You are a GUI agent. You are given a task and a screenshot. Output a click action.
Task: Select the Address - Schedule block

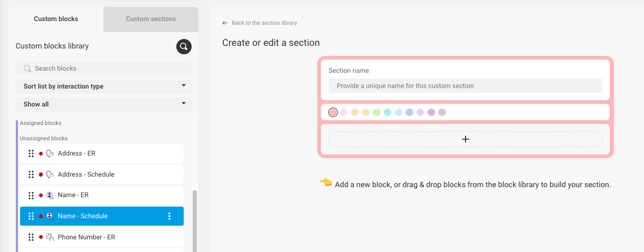coord(102,175)
